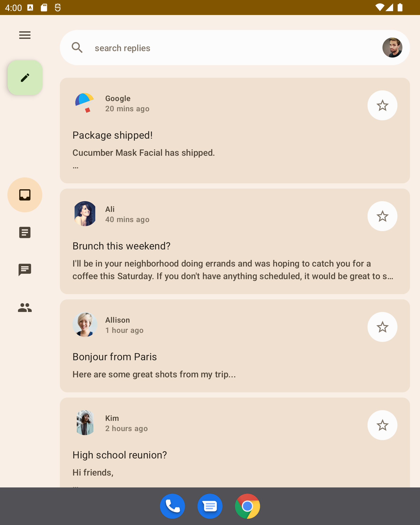The height and width of the screenshot is (525, 420).
Task: Star the Google Package shipped email
Action: tap(382, 105)
